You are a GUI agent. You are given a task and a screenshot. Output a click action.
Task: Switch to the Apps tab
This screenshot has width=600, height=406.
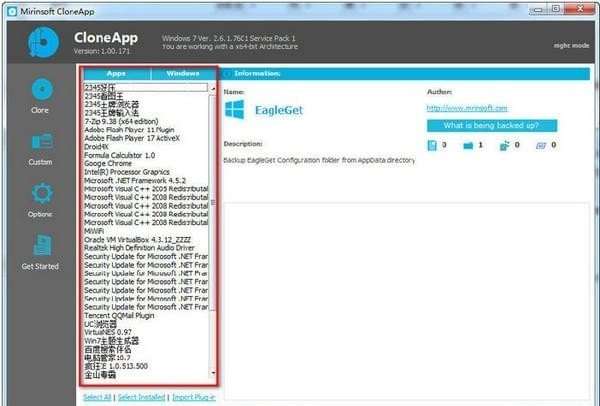pos(117,73)
